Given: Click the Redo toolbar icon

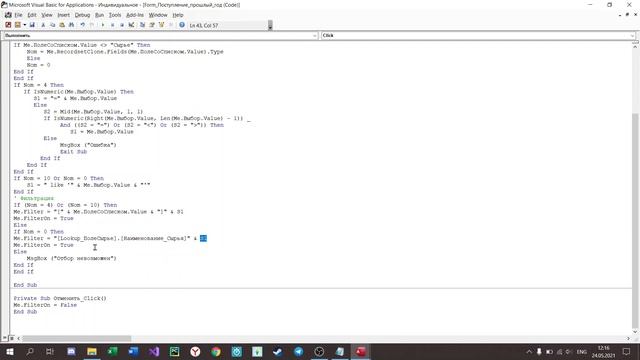Looking at the screenshot, I should click(92, 25).
